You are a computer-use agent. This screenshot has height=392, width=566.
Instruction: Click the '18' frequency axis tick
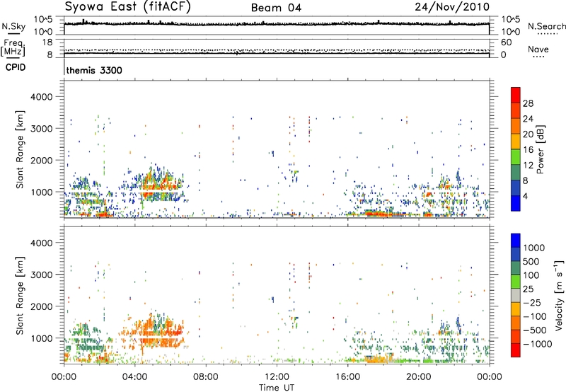pyautogui.click(x=47, y=42)
